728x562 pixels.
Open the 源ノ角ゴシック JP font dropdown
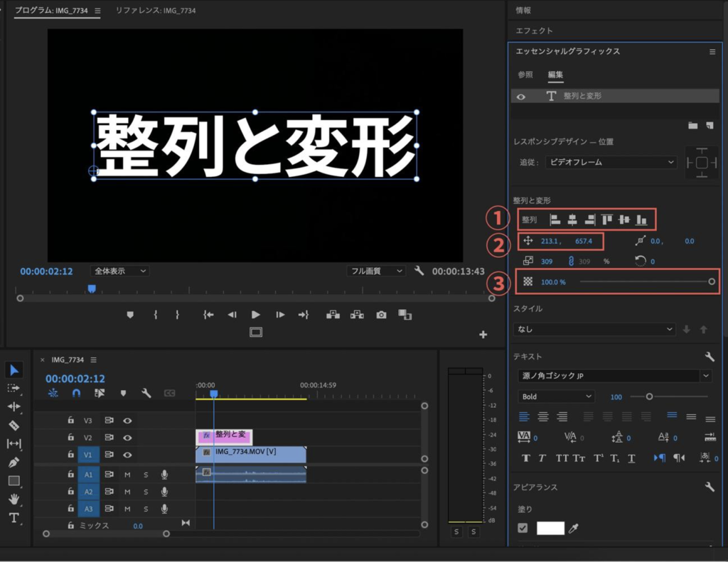(614, 375)
